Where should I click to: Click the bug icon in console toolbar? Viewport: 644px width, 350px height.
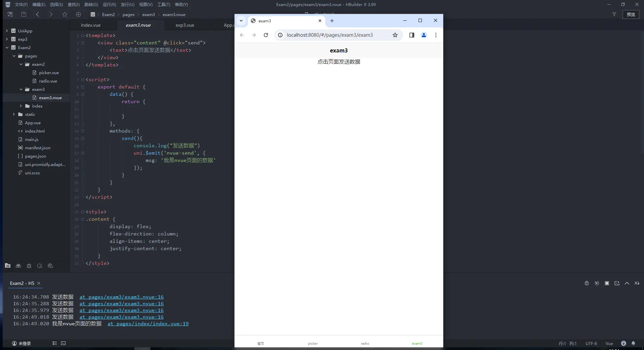587,283
